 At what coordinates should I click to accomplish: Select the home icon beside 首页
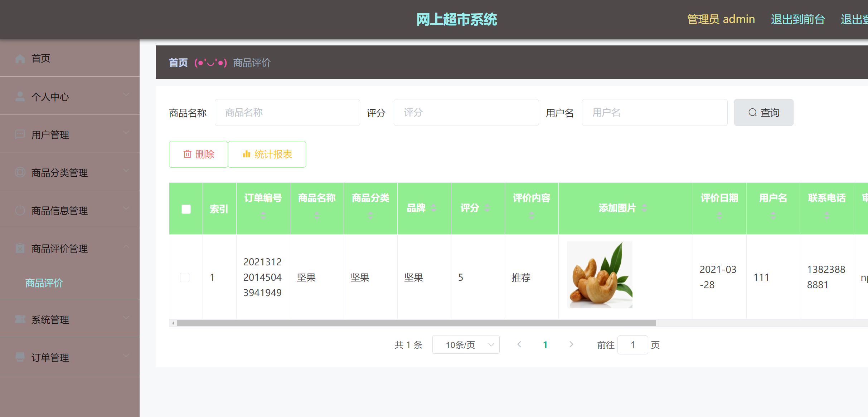pyautogui.click(x=19, y=58)
